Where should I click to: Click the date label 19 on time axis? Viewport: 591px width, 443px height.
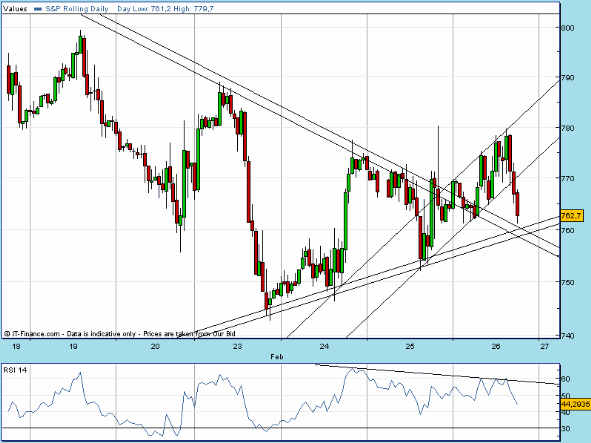tap(73, 346)
